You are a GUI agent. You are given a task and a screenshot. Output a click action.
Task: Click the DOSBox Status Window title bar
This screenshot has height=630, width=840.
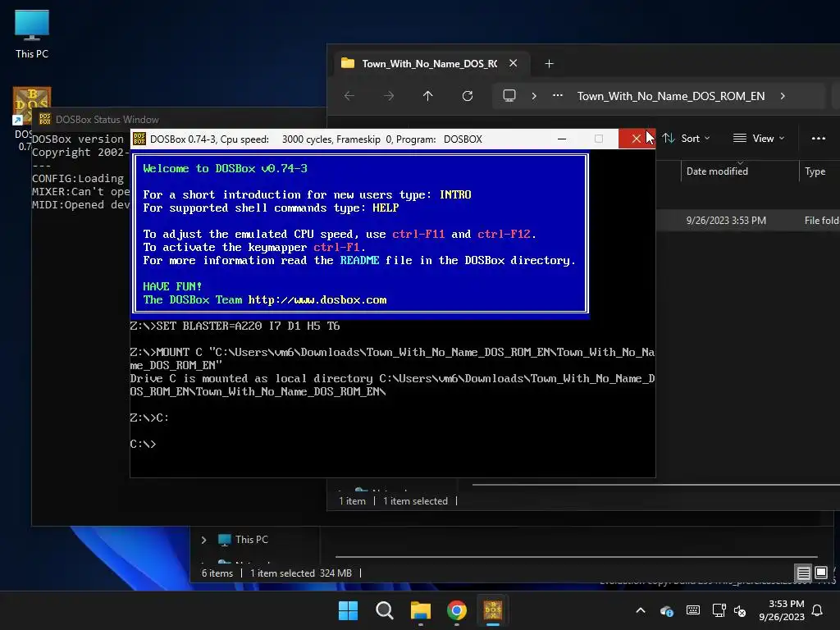coord(180,119)
